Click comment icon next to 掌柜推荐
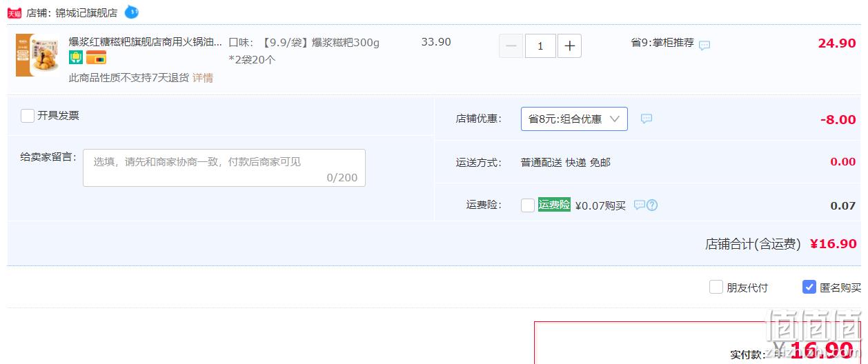The height and width of the screenshot is (364, 868). click(704, 45)
